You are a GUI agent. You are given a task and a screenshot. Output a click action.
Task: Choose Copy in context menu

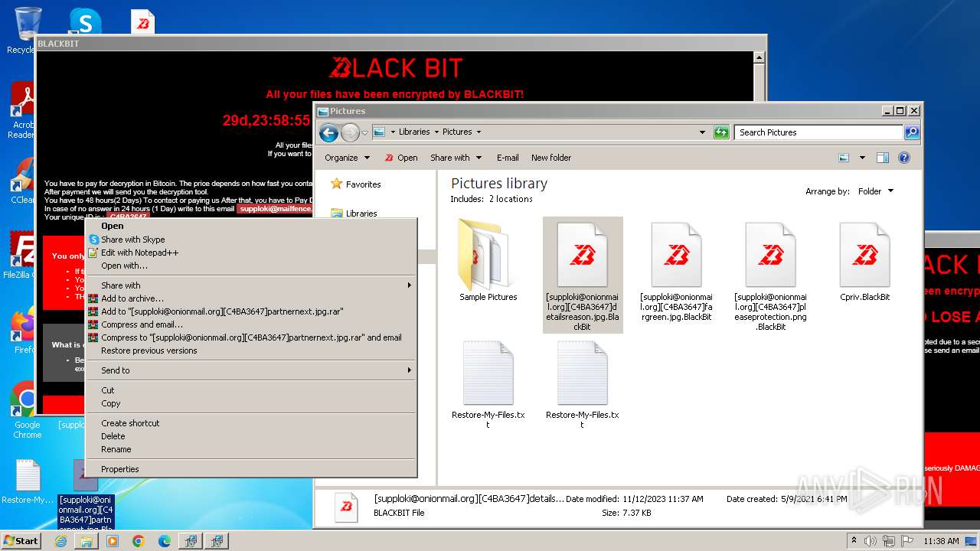111,403
